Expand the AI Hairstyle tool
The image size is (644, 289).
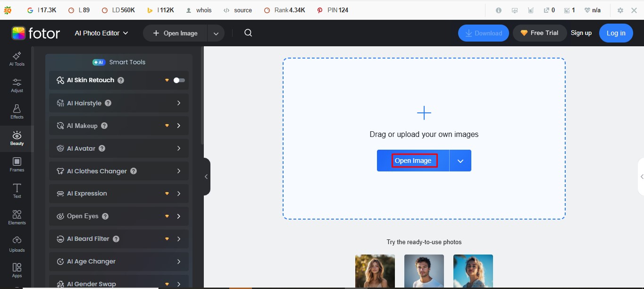[x=179, y=103]
